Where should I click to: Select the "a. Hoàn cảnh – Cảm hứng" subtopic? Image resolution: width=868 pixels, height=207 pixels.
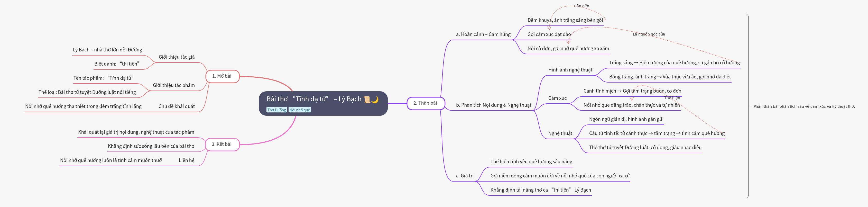tap(483, 34)
